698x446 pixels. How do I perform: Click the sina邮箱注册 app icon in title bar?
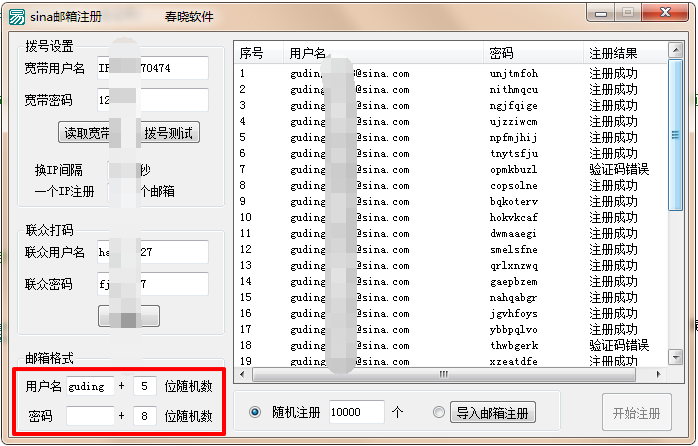click(17, 17)
